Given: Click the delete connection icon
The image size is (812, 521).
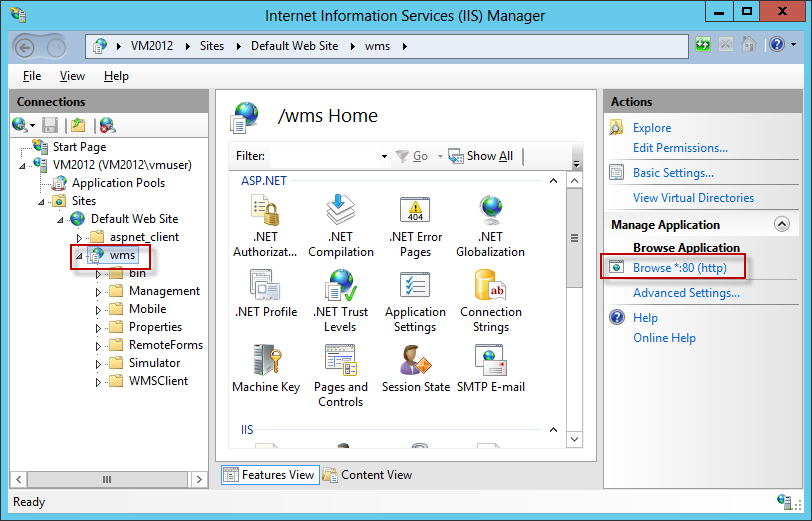Looking at the screenshot, I should [x=107, y=125].
